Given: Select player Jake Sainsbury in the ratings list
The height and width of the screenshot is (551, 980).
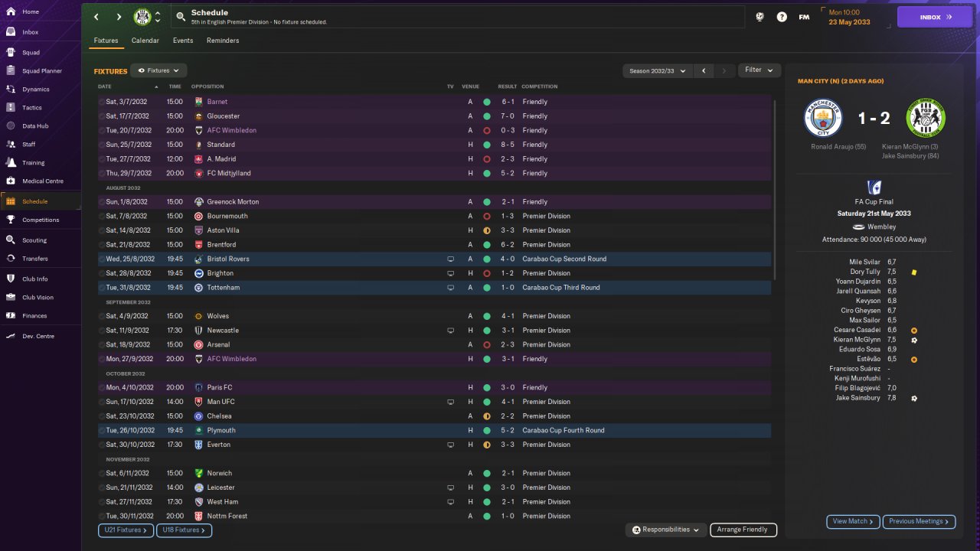Looking at the screenshot, I should 858,398.
